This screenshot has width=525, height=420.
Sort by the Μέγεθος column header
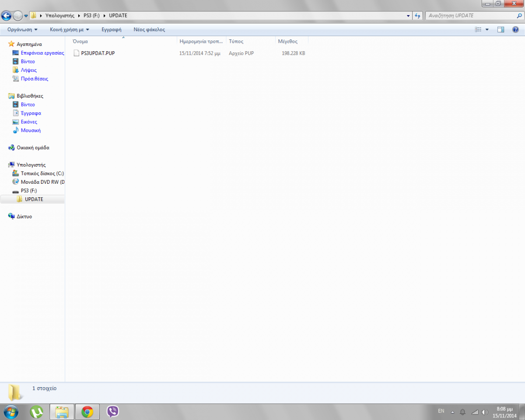(x=292, y=41)
